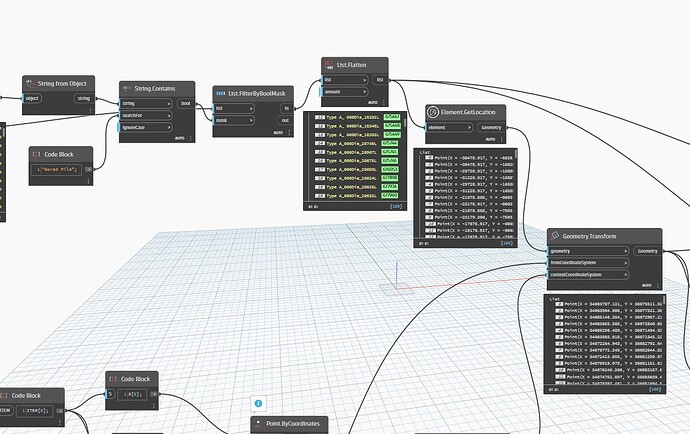
Task: Click the string input port chevron on String.Contains
Action: coord(169,103)
